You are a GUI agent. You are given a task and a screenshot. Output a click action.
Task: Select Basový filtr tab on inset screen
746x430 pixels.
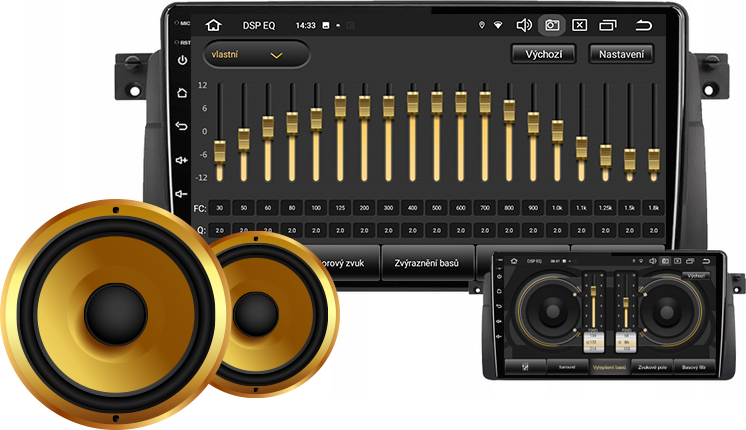694,367
